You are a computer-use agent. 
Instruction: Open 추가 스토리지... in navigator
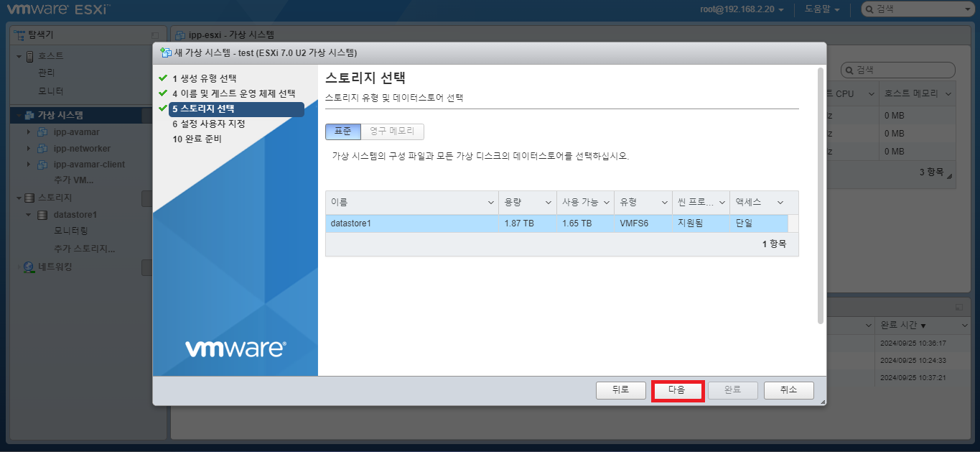[85, 249]
